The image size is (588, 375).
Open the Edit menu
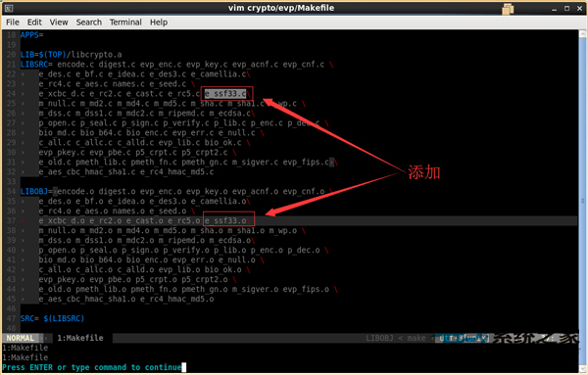coord(34,23)
